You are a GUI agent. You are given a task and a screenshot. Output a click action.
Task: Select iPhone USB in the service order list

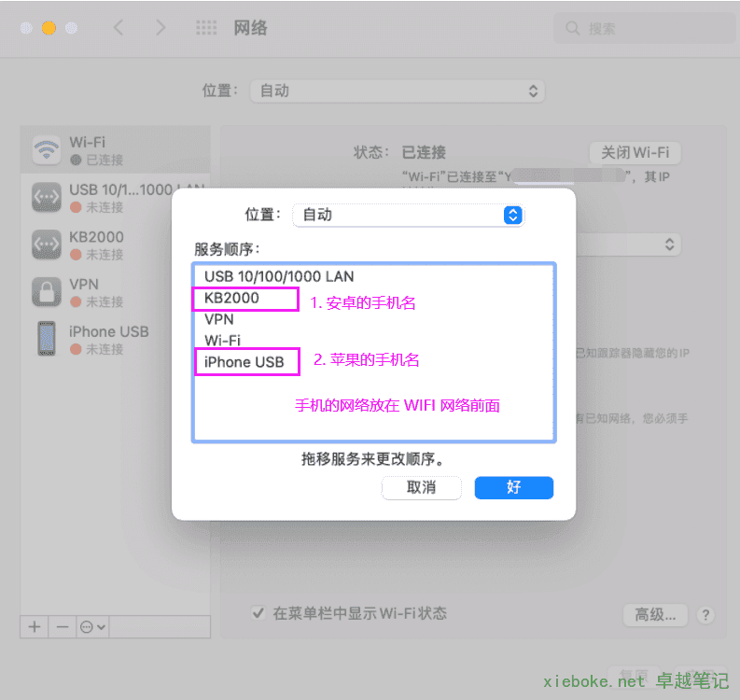click(243, 362)
